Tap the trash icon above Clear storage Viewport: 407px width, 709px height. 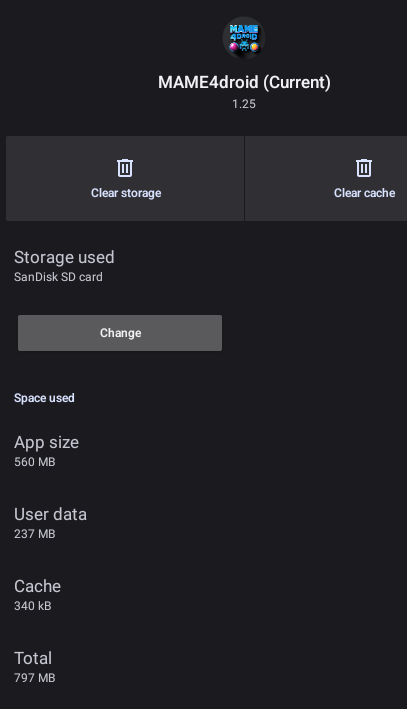coord(125,168)
